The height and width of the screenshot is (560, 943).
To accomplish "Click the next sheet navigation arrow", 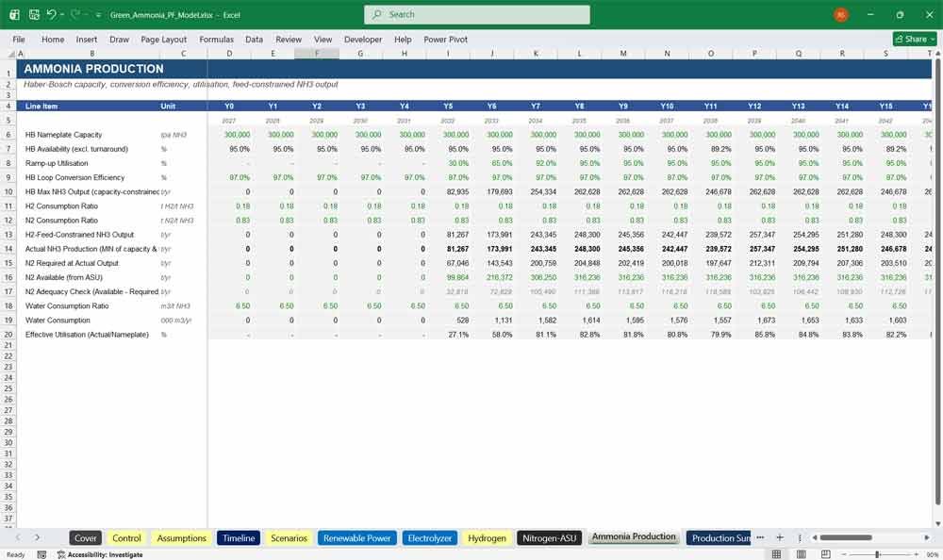I will (38, 537).
